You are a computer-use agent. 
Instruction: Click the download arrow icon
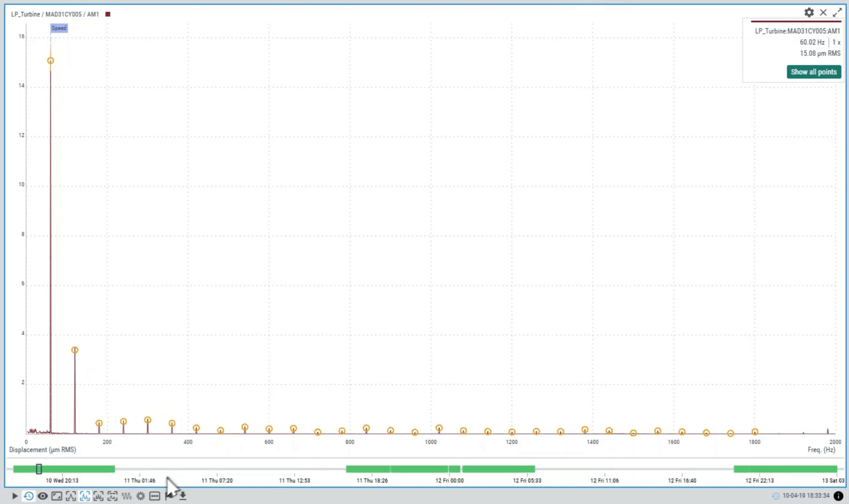coord(183,496)
